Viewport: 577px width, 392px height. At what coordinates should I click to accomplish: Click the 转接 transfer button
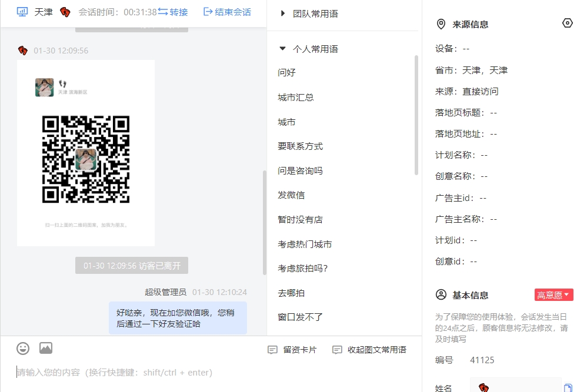tap(173, 12)
